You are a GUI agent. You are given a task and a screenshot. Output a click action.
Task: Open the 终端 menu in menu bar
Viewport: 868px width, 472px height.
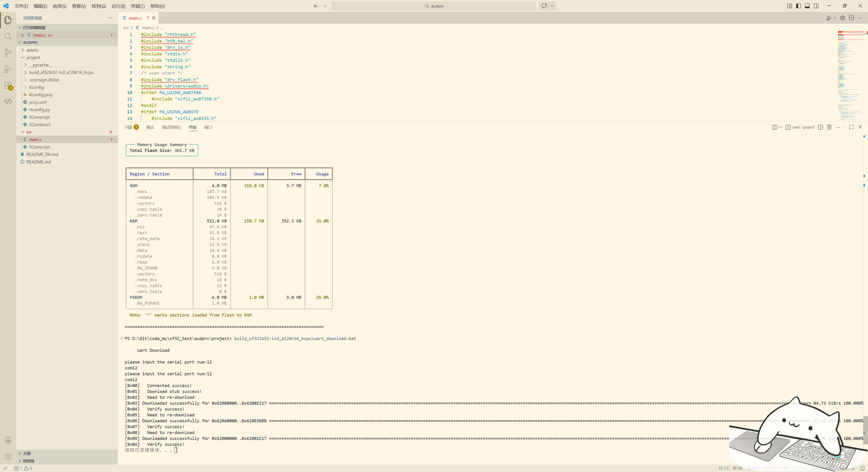pos(137,6)
